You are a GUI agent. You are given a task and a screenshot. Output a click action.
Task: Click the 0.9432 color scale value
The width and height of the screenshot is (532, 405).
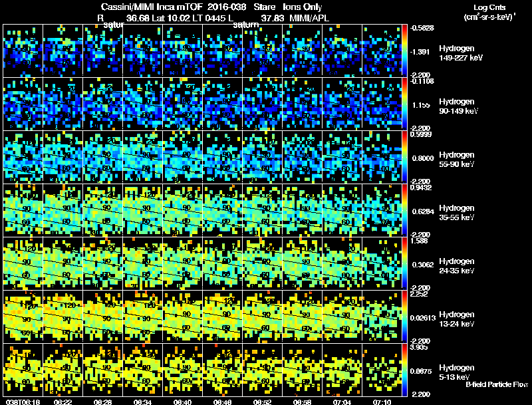(421, 188)
